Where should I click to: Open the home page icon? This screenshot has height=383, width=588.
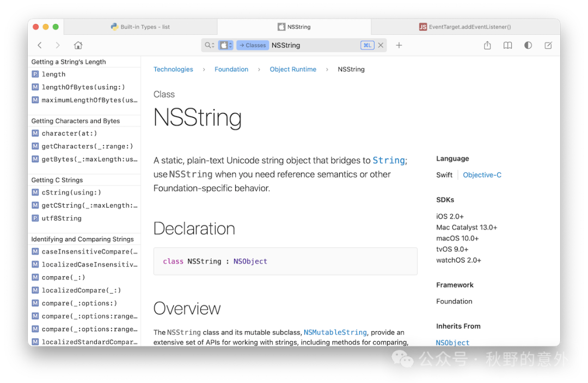tap(78, 45)
